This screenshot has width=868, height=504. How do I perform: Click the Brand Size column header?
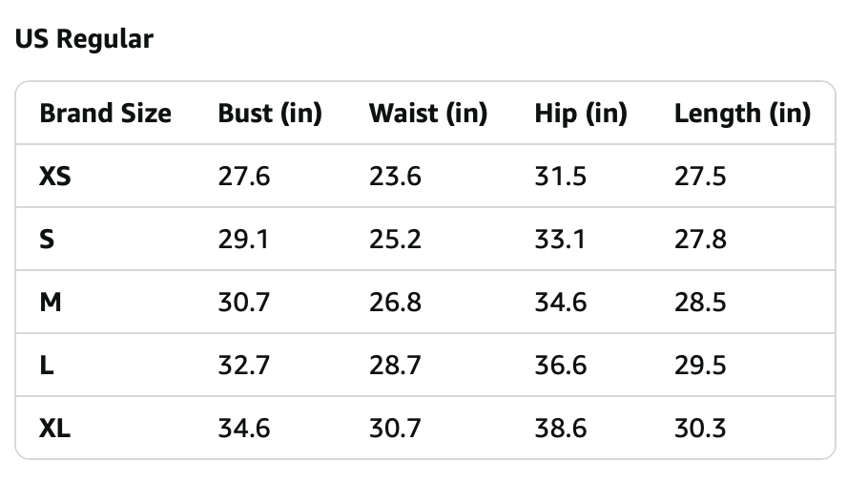click(x=105, y=114)
